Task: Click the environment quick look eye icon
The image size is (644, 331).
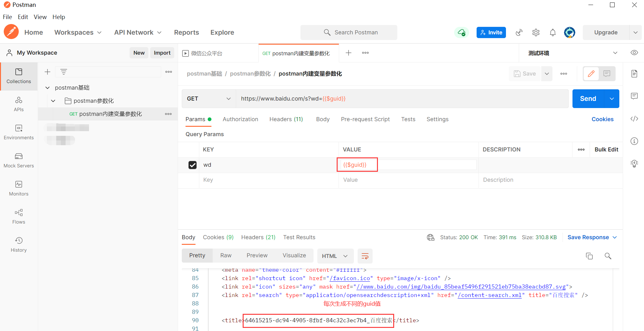Action: pyautogui.click(x=634, y=53)
